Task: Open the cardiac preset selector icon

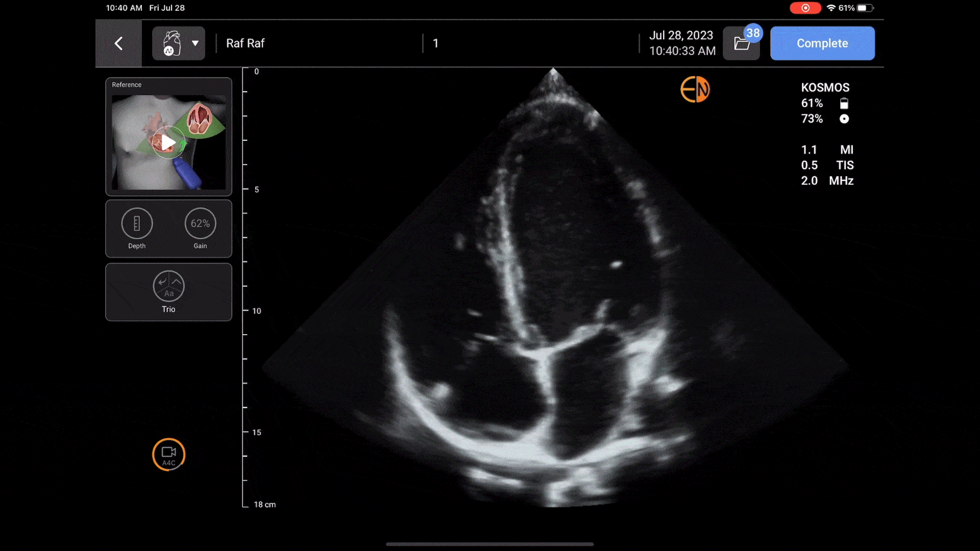Action: pyautogui.click(x=172, y=43)
